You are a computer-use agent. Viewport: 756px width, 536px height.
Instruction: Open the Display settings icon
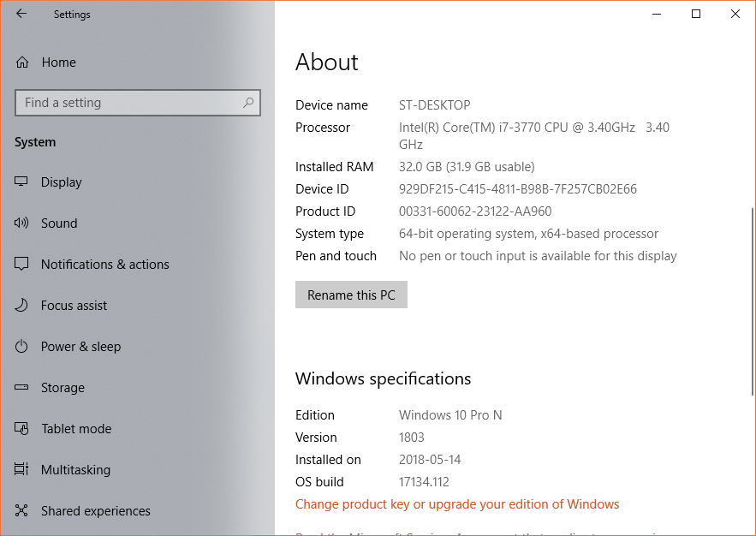[21, 182]
